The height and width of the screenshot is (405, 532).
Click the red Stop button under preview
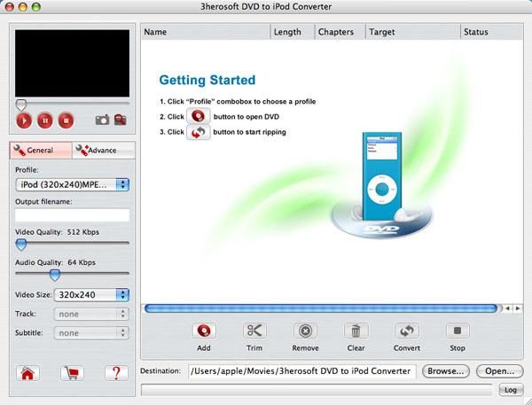click(x=66, y=121)
